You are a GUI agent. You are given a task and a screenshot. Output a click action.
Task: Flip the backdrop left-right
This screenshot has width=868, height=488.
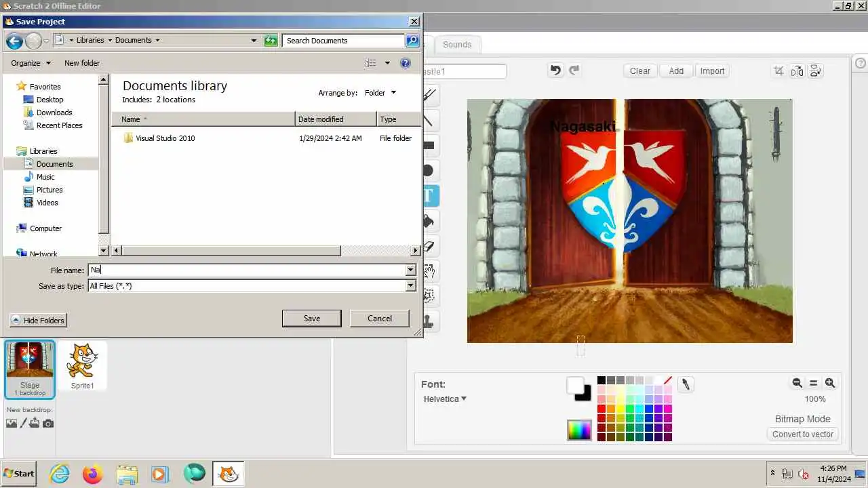pyautogui.click(x=797, y=70)
